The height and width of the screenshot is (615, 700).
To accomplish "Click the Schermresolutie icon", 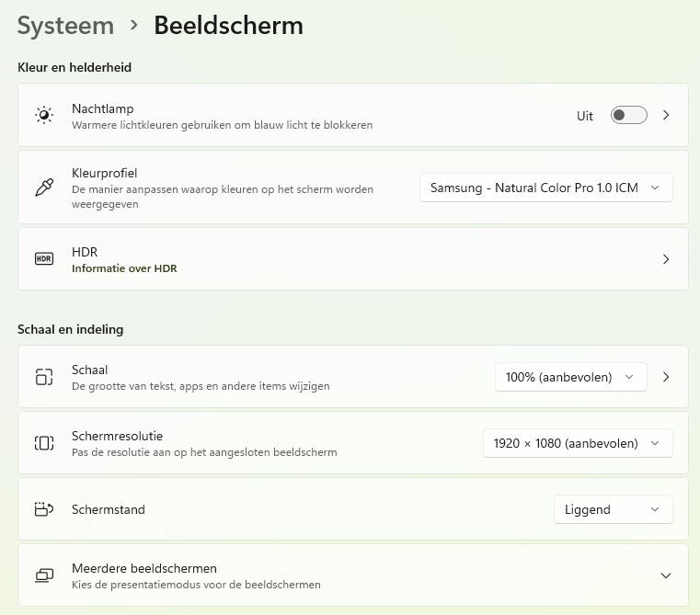I will point(44,443).
